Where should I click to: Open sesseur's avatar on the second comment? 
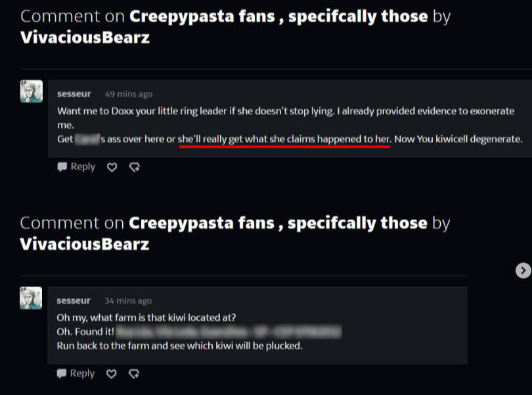[31, 298]
